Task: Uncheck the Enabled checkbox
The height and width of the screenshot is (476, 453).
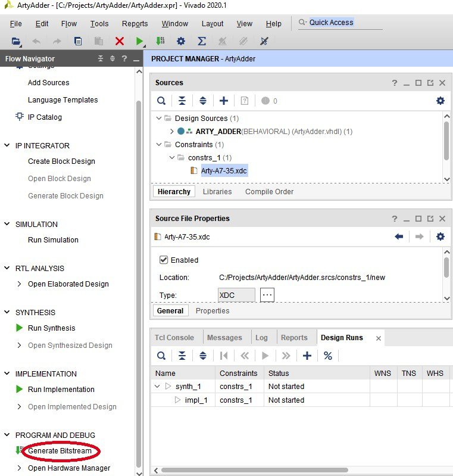Action: [x=164, y=260]
